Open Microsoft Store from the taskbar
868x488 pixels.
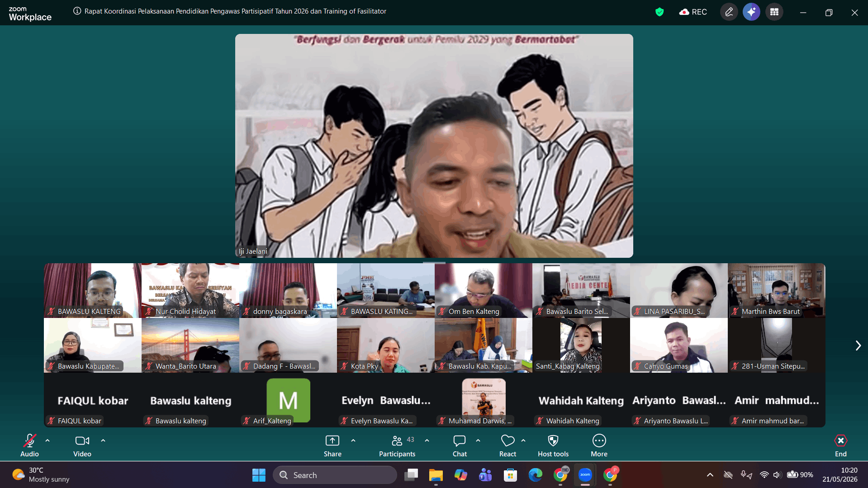(x=510, y=475)
